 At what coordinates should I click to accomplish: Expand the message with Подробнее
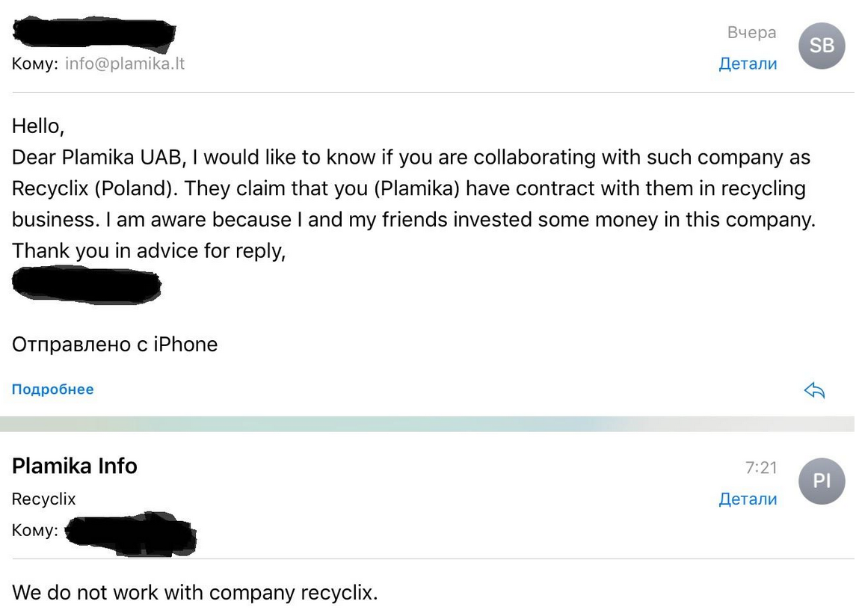pos(52,389)
